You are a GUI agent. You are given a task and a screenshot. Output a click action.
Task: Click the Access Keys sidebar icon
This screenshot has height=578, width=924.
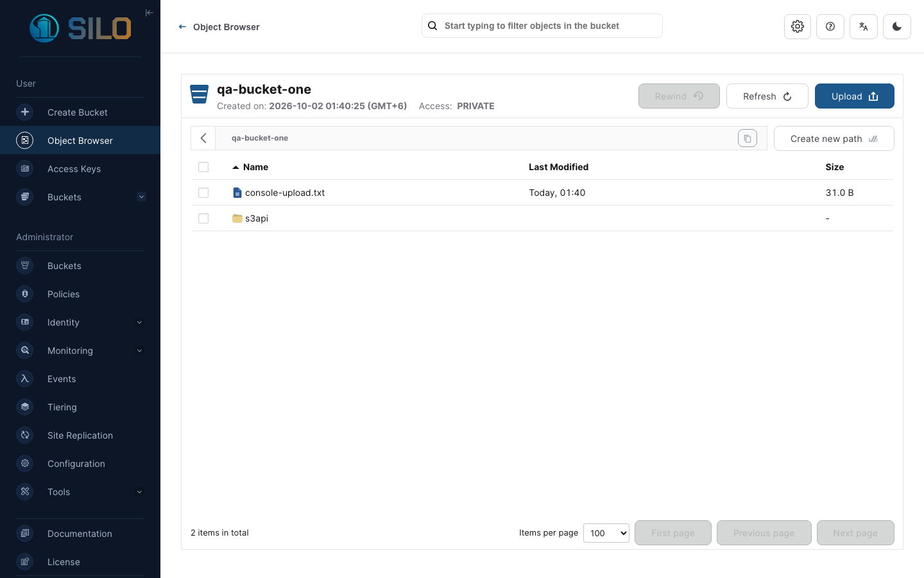25,168
